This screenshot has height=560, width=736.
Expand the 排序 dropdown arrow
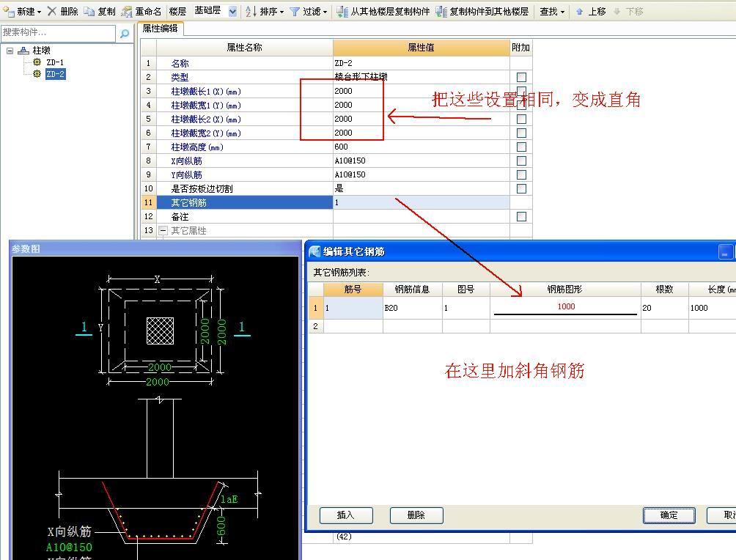282,12
